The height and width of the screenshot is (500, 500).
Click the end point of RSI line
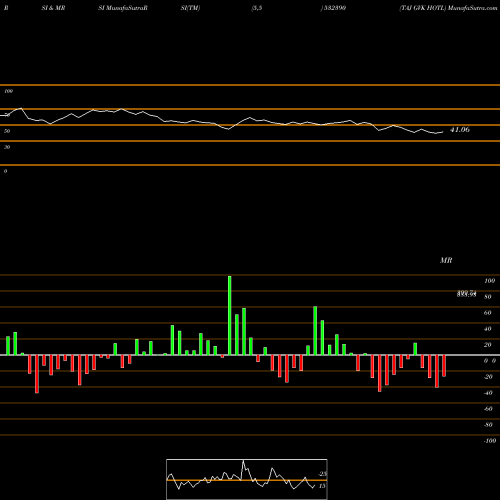(443, 132)
